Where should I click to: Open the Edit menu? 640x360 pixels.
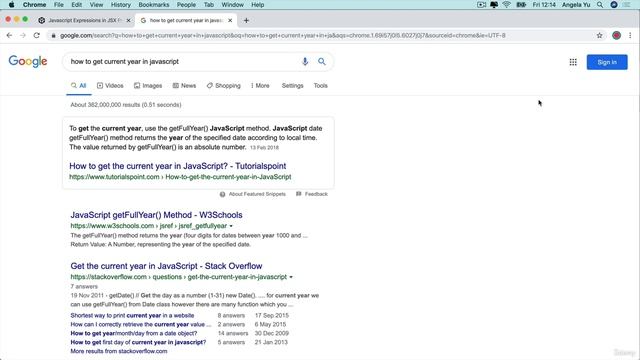pos(77,5)
